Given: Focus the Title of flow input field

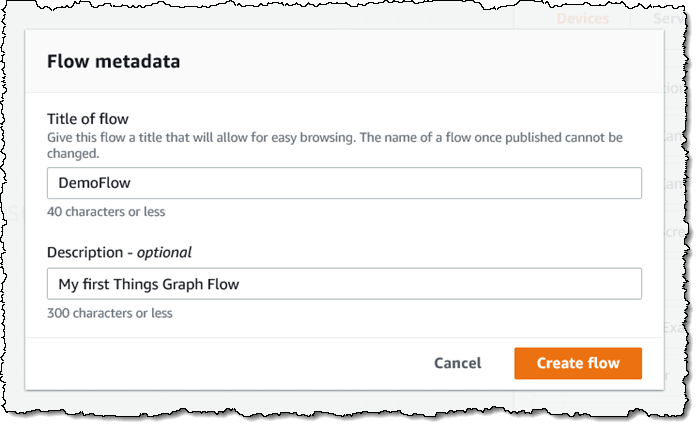Looking at the screenshot, I should coord(344,182).
